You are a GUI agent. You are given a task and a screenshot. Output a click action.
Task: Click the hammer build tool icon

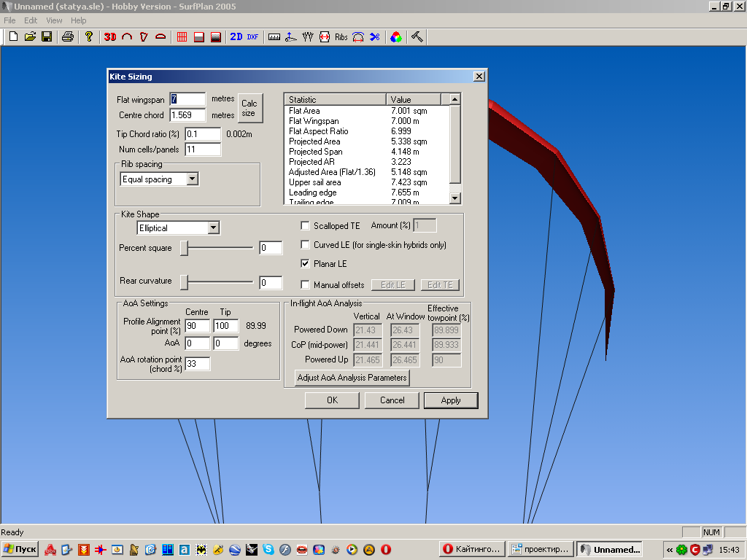pyautogui.click(x=417, y=36)
